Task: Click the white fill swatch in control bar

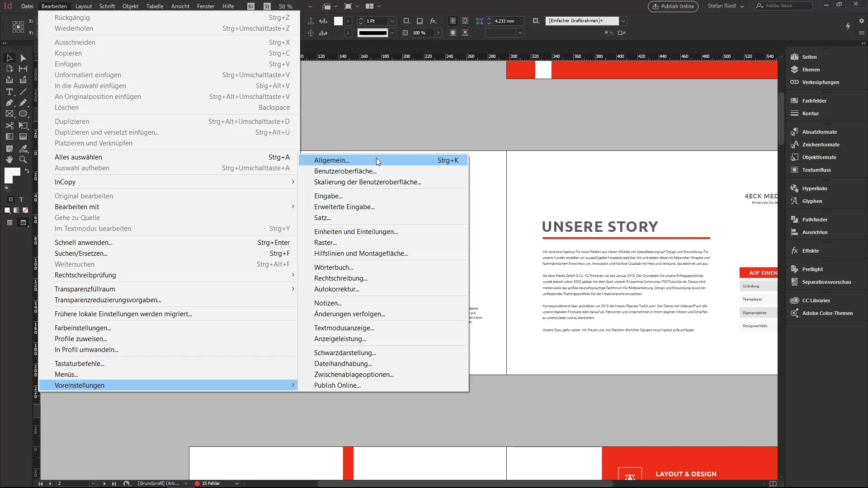Action: (x=338, y=21)
